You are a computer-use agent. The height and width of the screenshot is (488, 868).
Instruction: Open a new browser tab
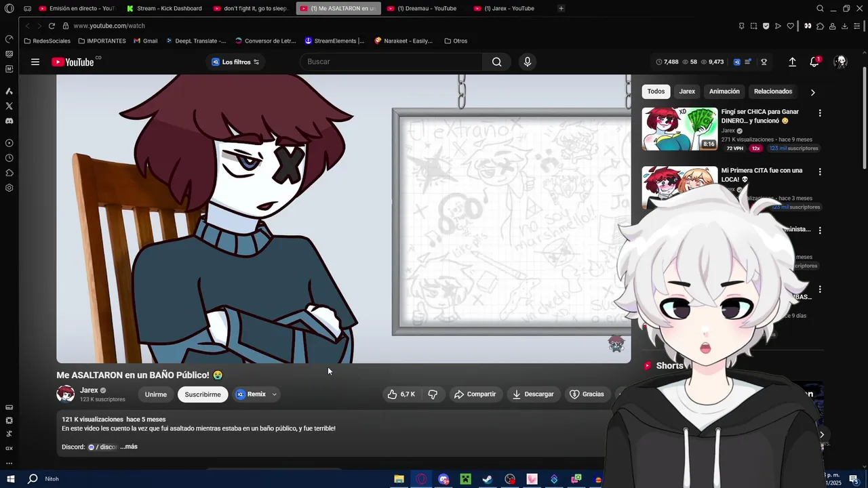pyautogui.click(x=561, y=8)
